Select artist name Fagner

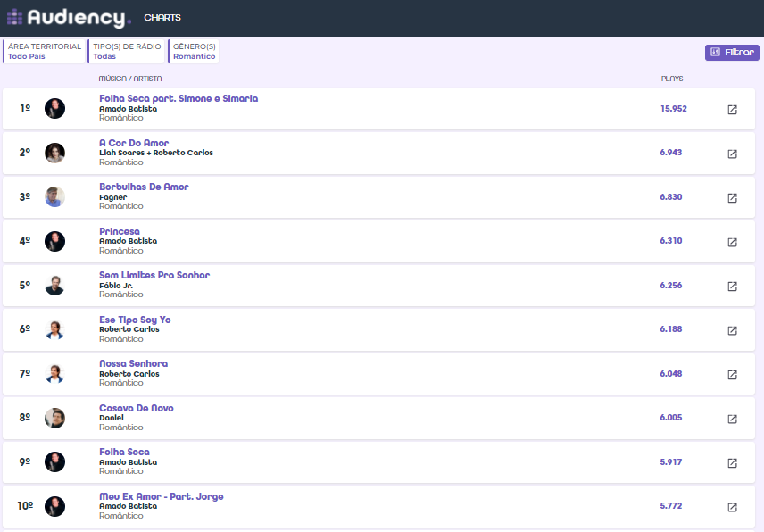point(113,197)
